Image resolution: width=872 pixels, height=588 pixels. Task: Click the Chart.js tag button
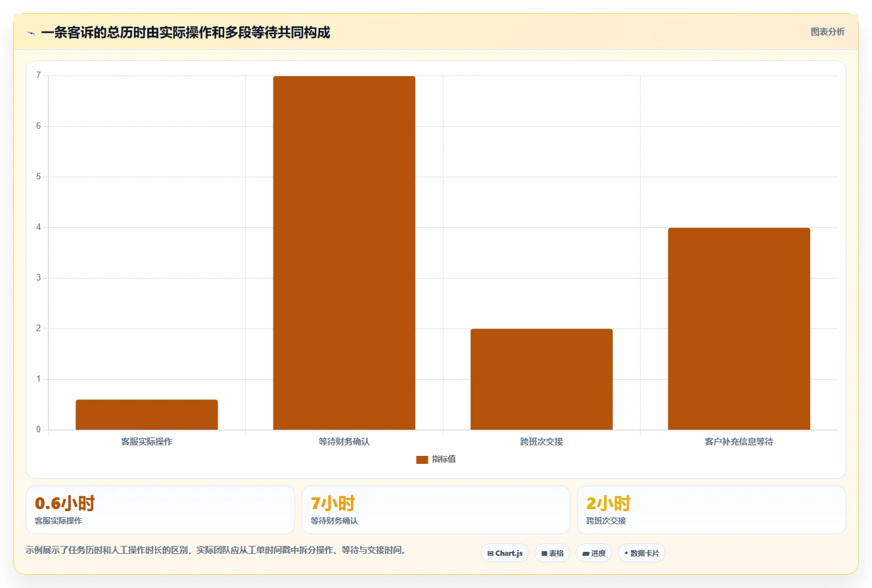click(x=505, y=553)
